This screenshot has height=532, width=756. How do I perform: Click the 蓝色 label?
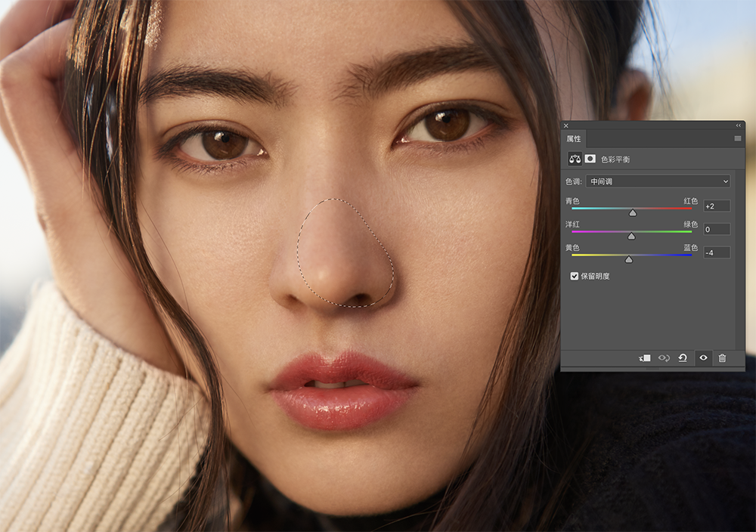690,248
